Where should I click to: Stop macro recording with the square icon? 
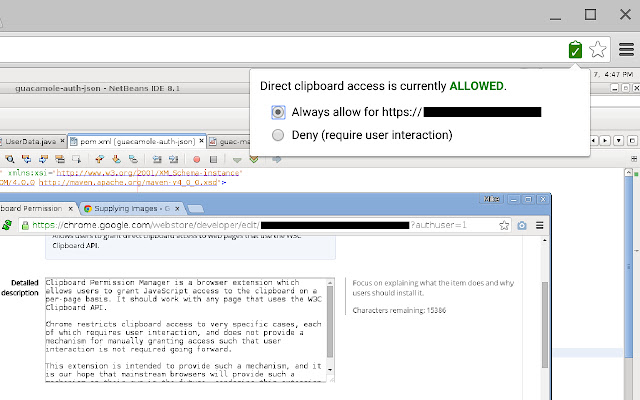[213, 159]
